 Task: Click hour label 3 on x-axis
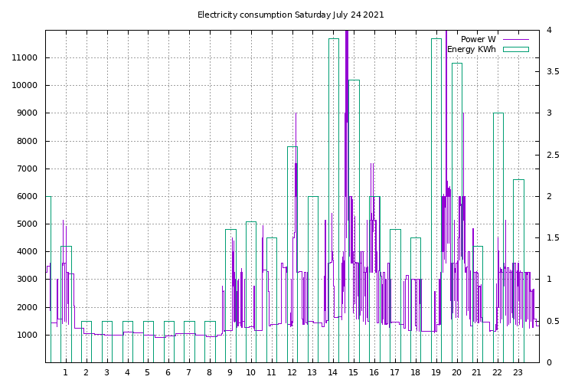106,372
